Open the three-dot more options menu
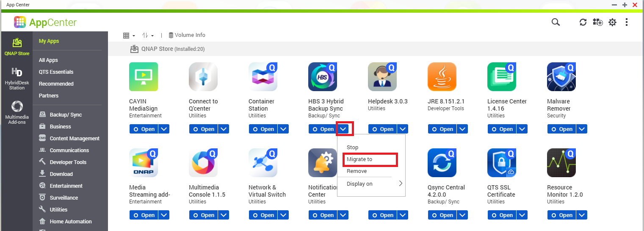644x231 pixels. tap(627, 22)
